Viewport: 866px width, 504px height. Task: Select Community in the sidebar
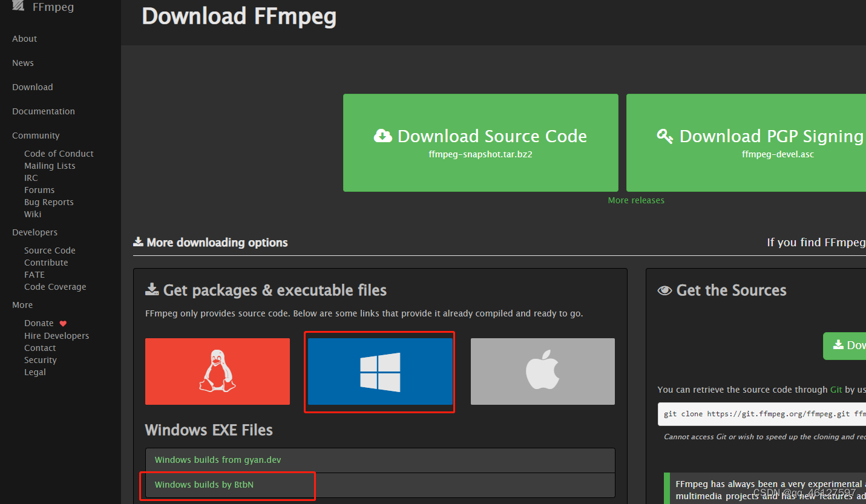[x=36, y=136]
